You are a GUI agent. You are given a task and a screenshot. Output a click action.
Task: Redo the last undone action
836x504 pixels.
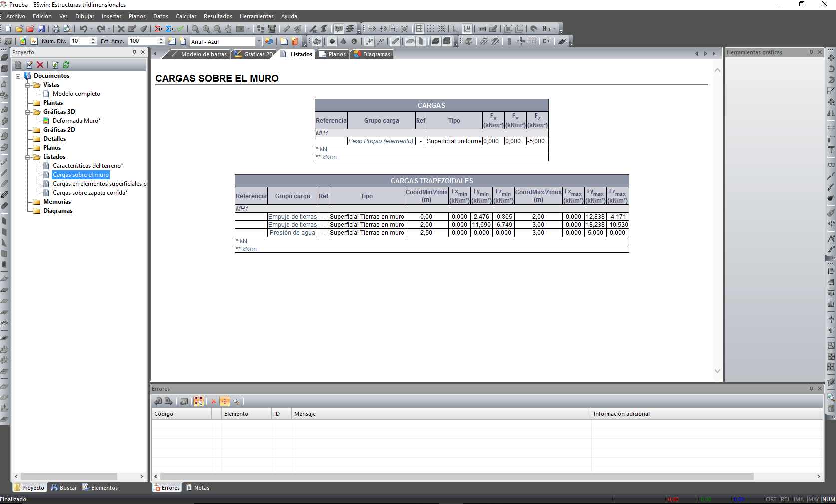pyautogui.click(x=101, y=29)
